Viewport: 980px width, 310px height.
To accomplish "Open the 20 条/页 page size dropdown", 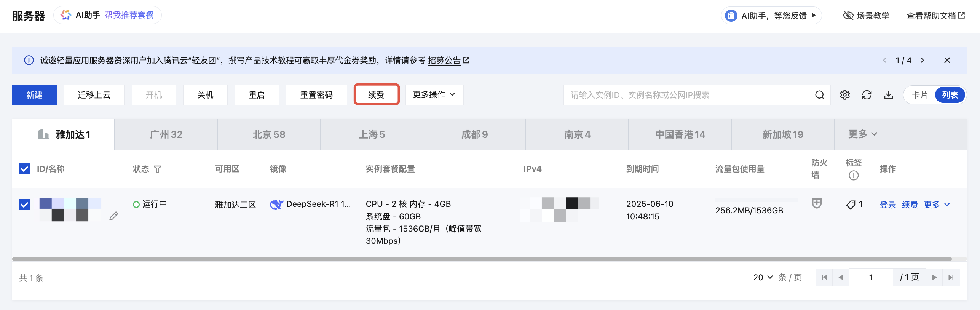I will 763,277.
